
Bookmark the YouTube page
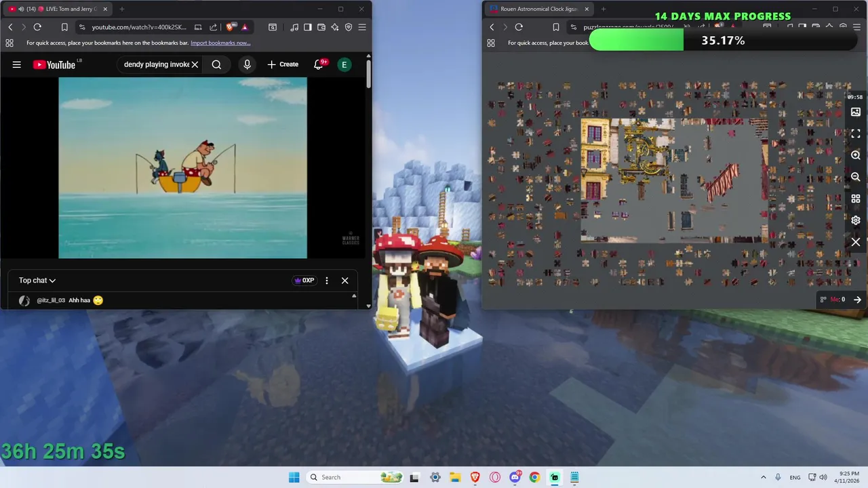pyautogui.click(x=64, y=27)
